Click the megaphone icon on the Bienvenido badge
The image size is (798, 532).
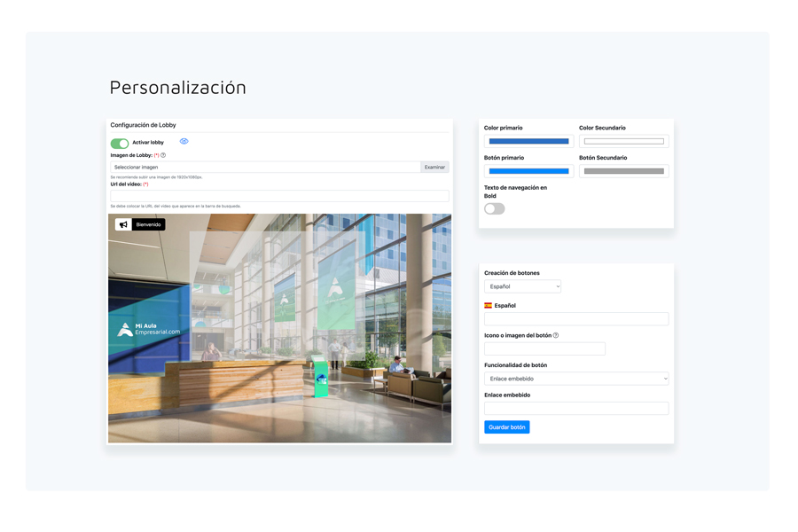122,223
